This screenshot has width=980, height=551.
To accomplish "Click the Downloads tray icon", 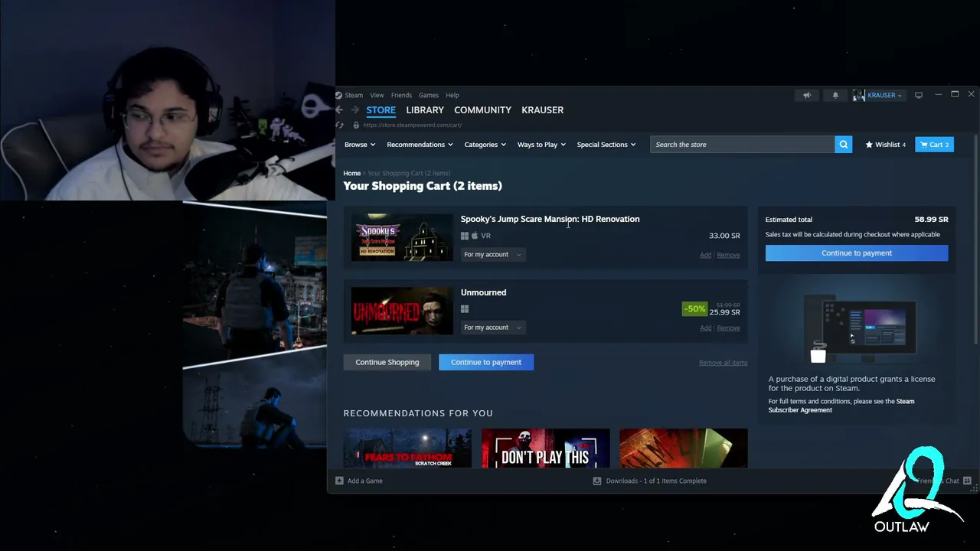I will coord(597,481).
